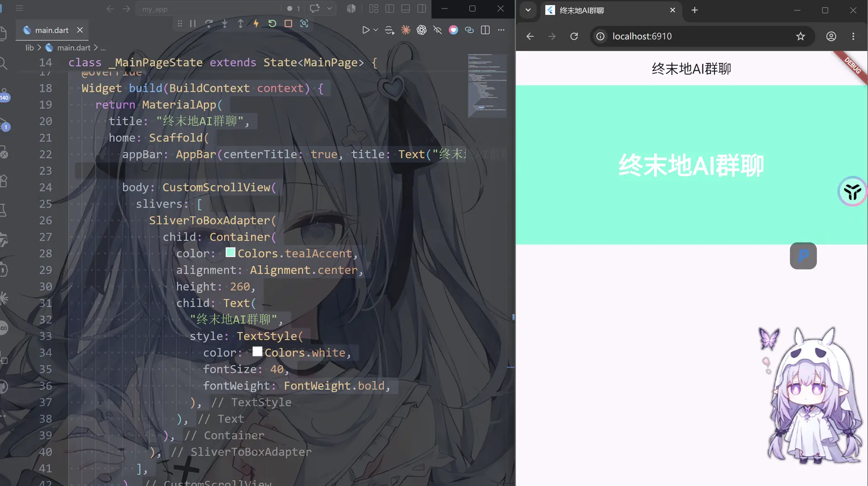Click sticky header class _MainPageState line

tap(222, 62)
